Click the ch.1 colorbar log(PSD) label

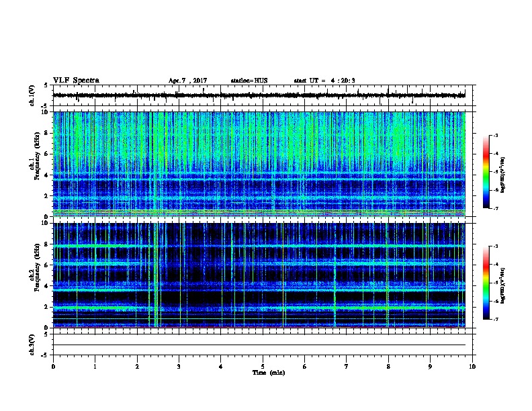point(503,175)
